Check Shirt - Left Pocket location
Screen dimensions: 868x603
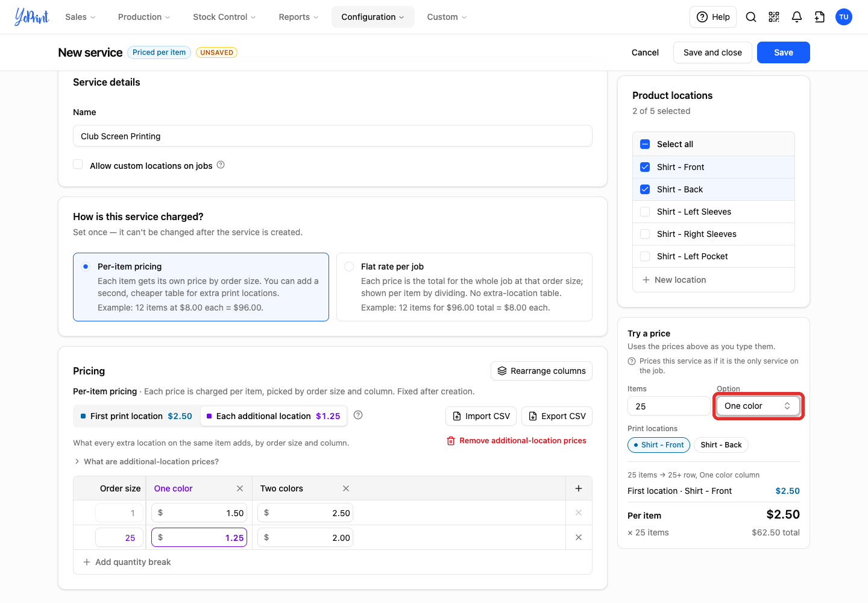645,256
